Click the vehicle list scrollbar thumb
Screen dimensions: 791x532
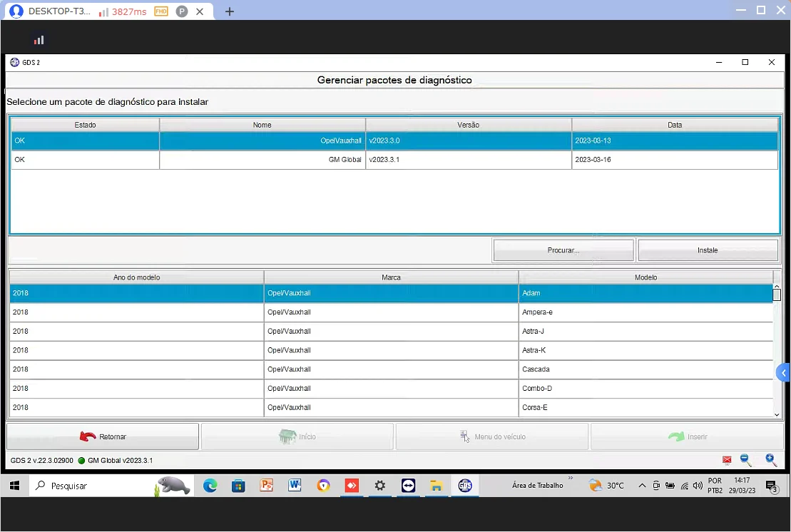(x=777, y=295)
